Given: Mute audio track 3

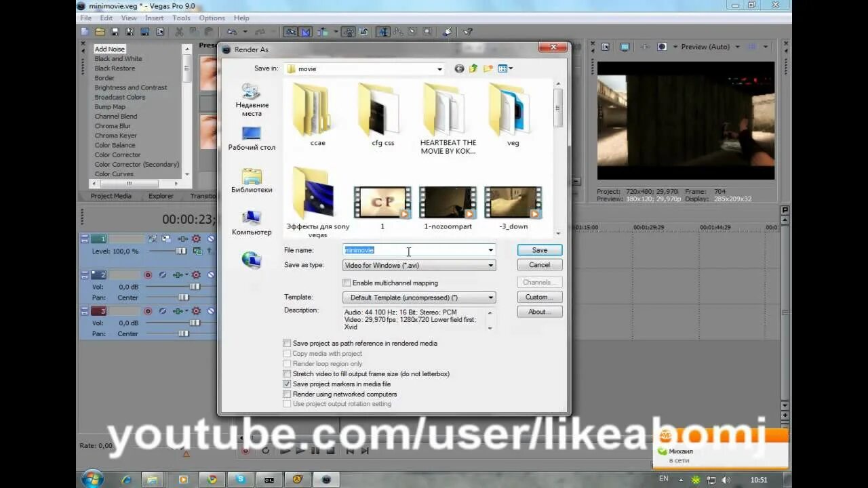Looking at the screenshot, I should tap(211, 311).
